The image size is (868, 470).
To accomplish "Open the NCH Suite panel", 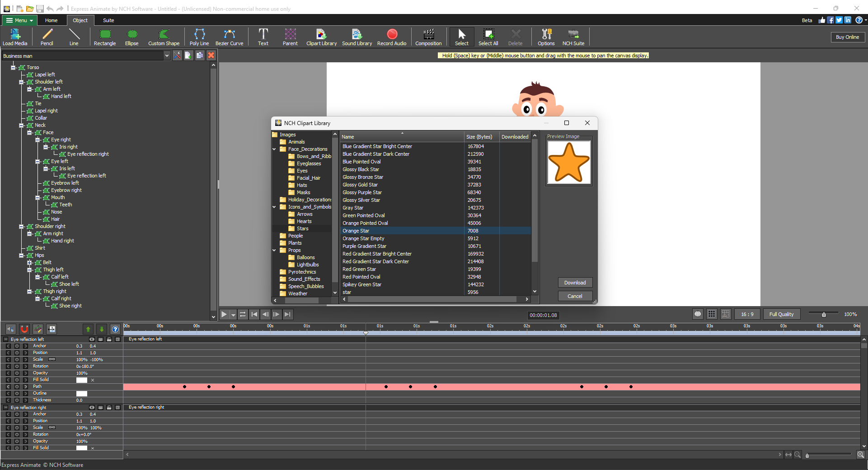I will pos(573,37).
